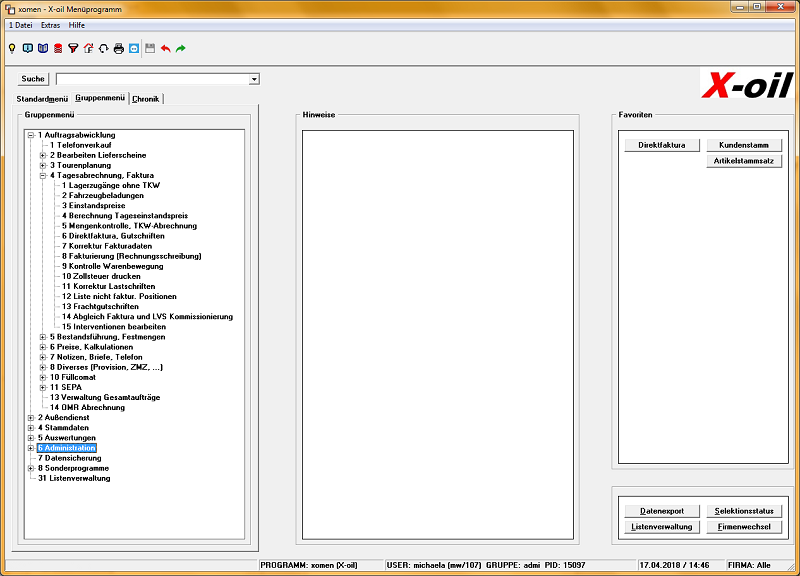Click the red undo arrow icon

pos(165,48)
